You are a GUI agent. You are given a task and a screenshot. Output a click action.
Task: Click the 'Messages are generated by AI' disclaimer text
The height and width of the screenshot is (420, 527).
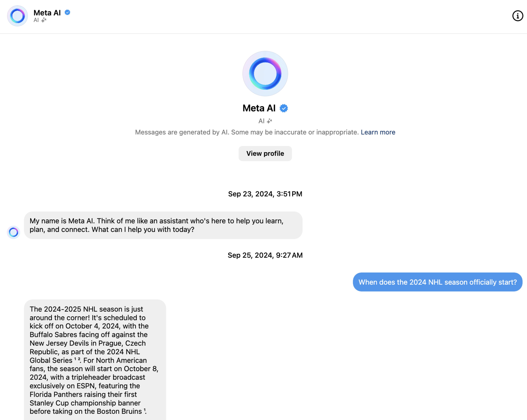pyautogui.click(x=247, y=132)
